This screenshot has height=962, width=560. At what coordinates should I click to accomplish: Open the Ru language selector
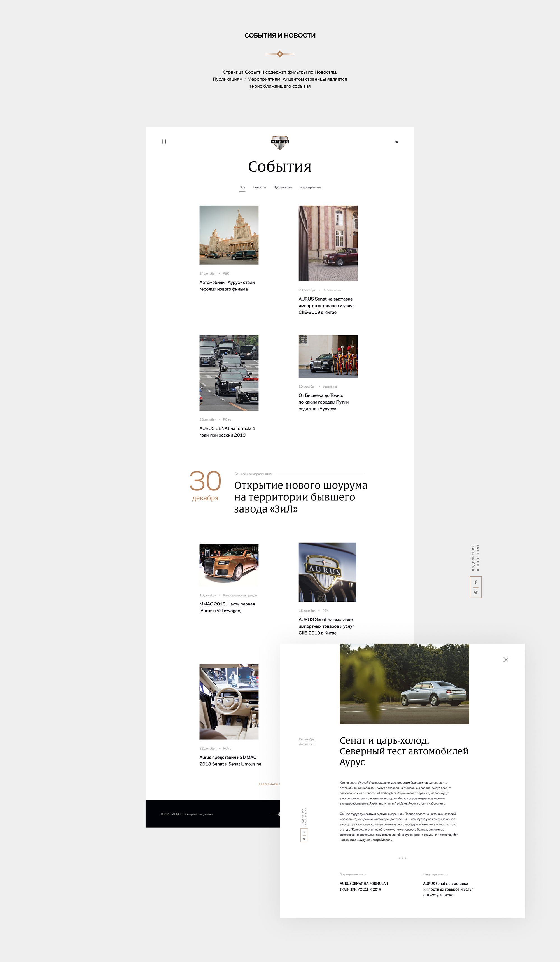point(396,142)
